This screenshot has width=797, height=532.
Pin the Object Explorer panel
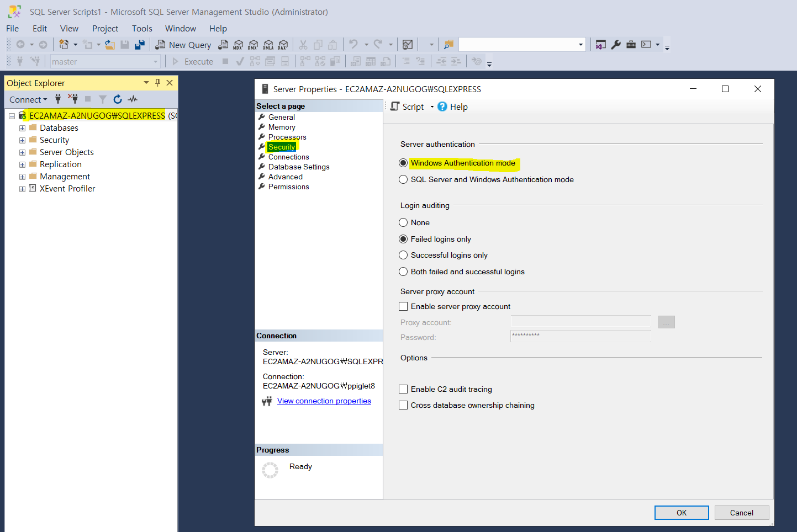157,83
